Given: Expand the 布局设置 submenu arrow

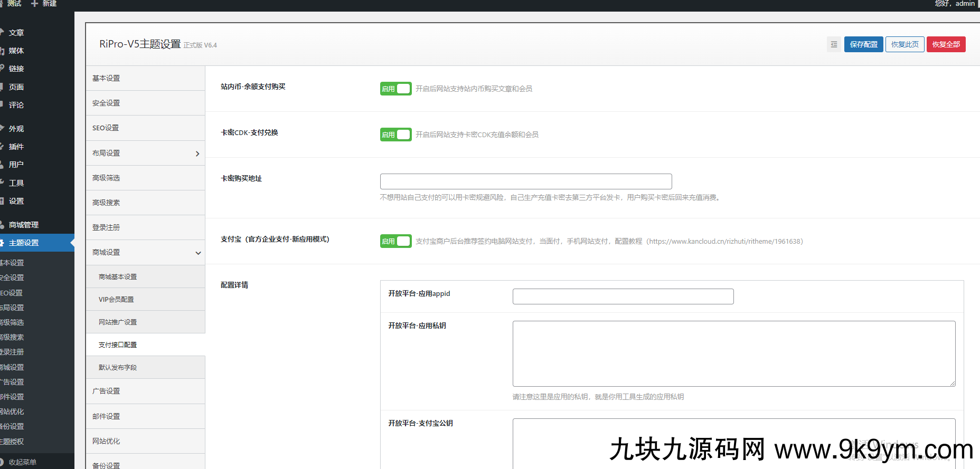Looking at the screenshot, I should point(197,154).
